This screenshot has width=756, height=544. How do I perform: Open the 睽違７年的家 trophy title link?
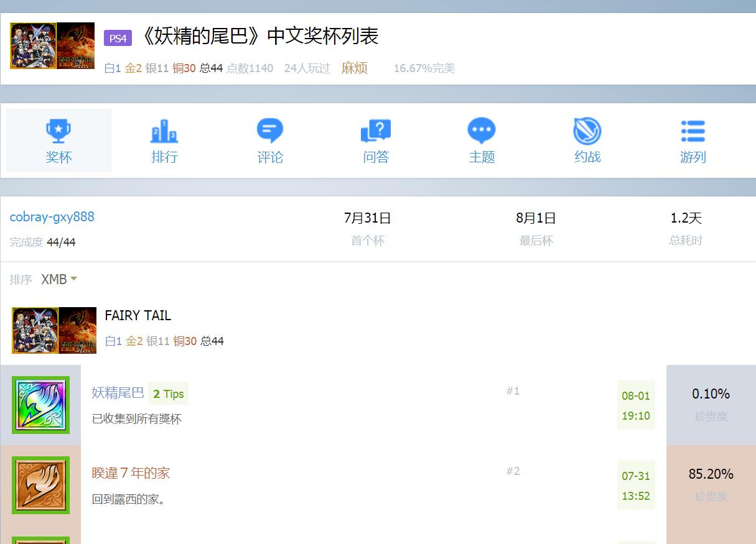click(x=131, y=473)
